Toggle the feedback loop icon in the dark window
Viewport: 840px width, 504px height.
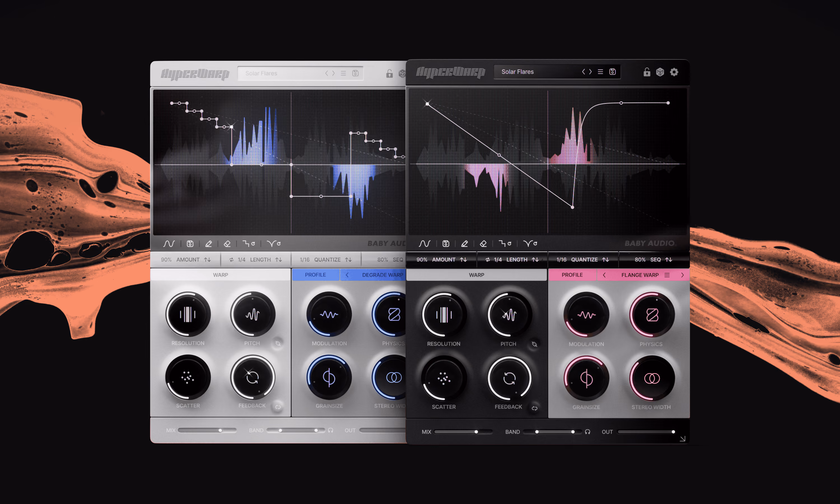click(x=535, y=408)
